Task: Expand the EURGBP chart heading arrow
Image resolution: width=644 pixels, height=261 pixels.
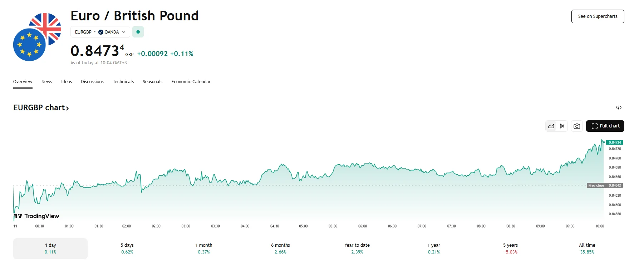Action: click(x=67, y=108)
